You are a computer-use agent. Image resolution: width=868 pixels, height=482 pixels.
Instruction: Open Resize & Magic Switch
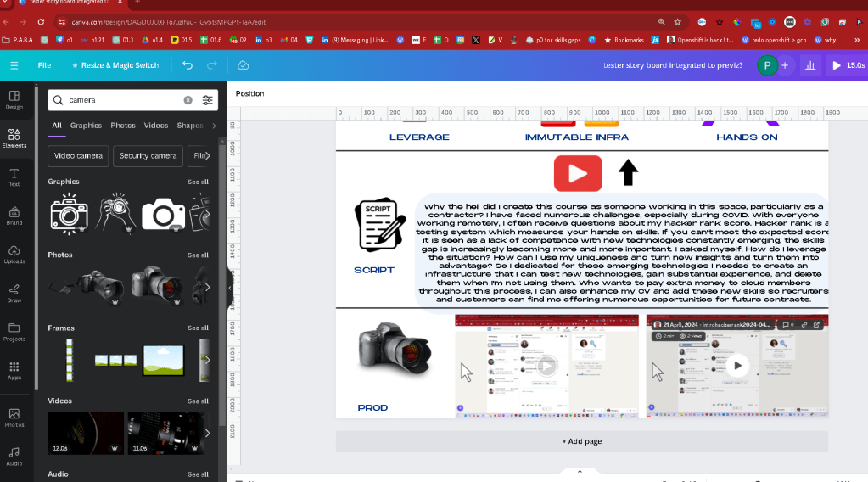(115, 65)
